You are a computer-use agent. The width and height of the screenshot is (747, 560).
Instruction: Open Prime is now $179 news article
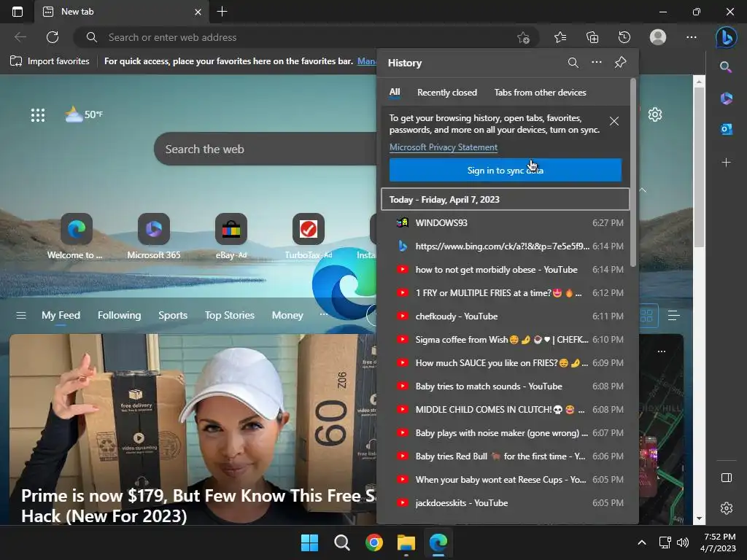point(199,506)
